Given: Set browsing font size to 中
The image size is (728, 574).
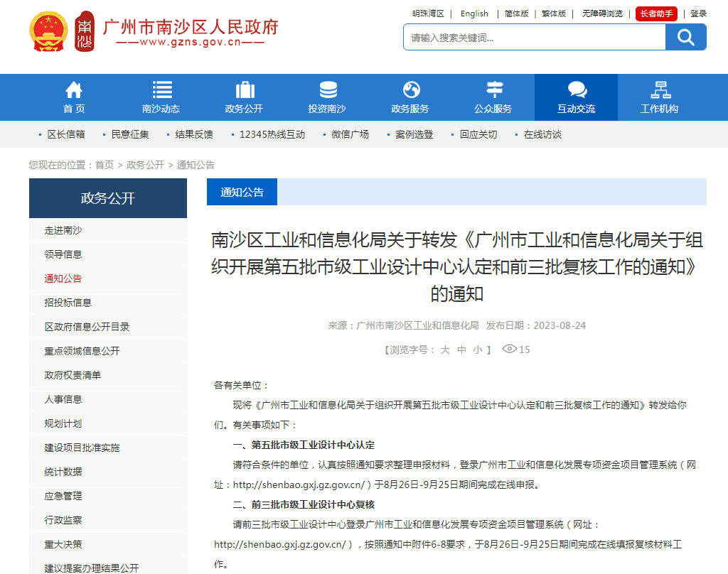Looking at the screenshot, I should 461,350.
